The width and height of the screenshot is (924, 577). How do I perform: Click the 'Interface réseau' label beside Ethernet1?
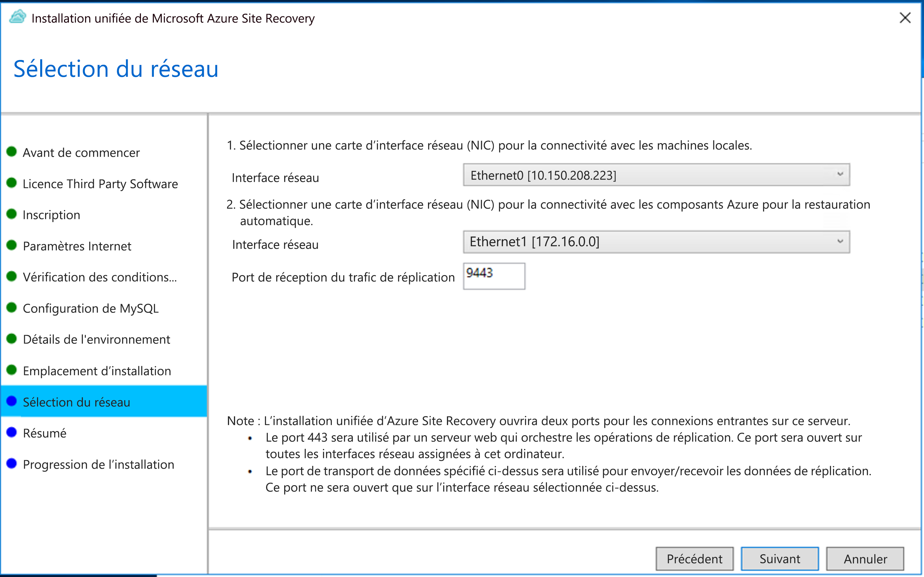pos(275,245)
